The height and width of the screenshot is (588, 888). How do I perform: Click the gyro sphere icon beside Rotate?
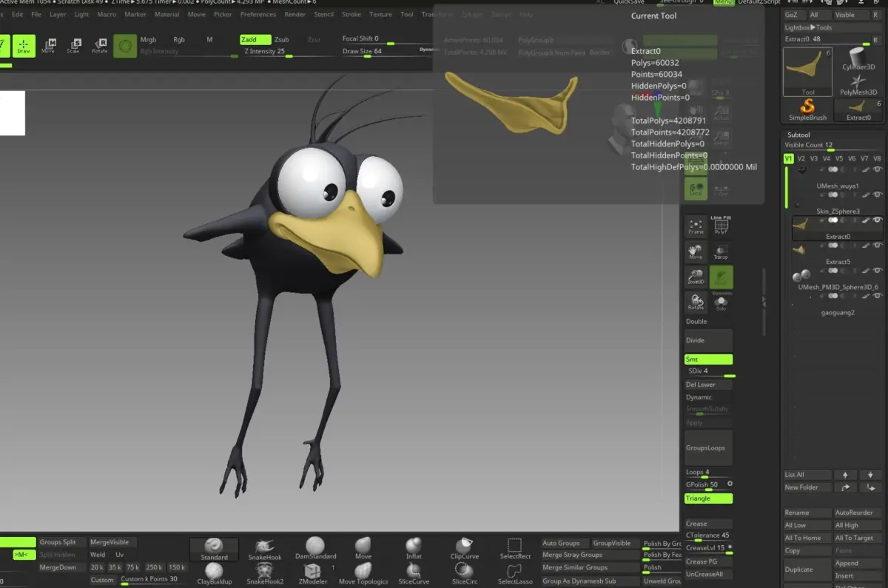[x=125, y=47]
